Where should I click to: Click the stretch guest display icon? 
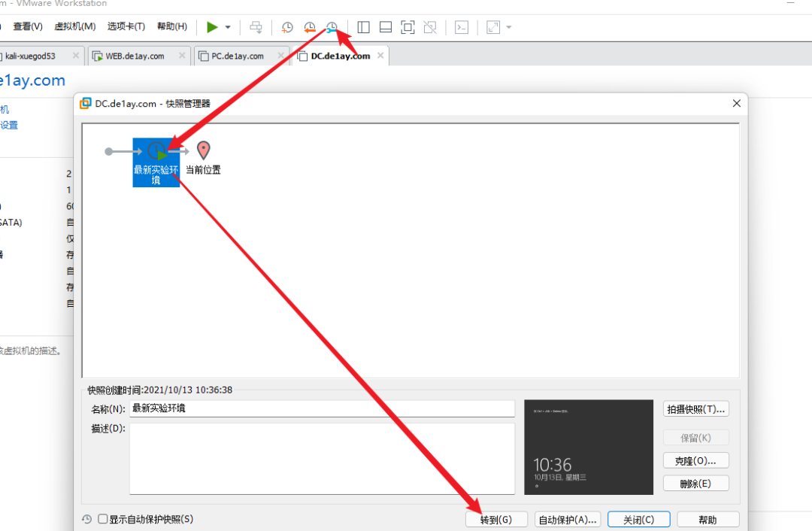(493, 27)
